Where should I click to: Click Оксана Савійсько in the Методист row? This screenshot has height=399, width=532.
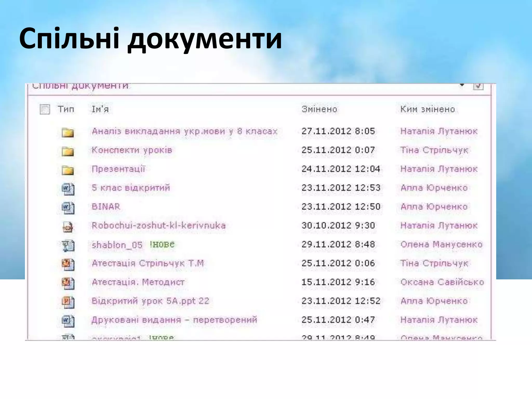click(442, 282)
